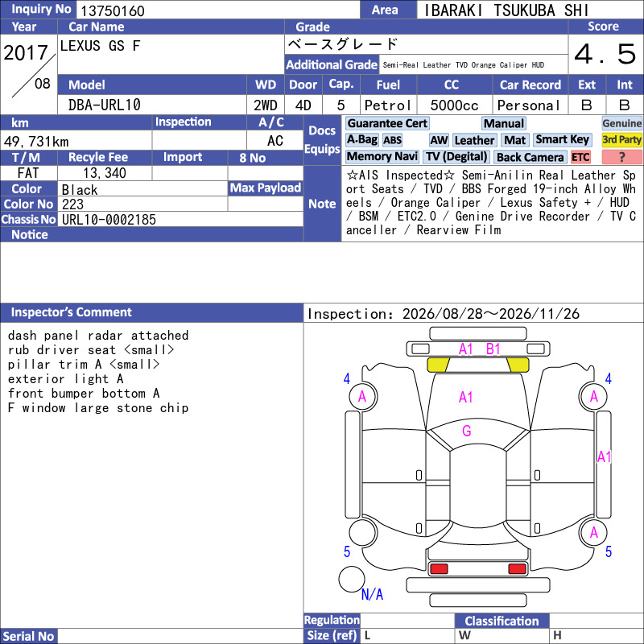The height and width of the screenshot is (644, 644).
Task: Toggle the Genuine legend tag
Action: pos(621,123)
